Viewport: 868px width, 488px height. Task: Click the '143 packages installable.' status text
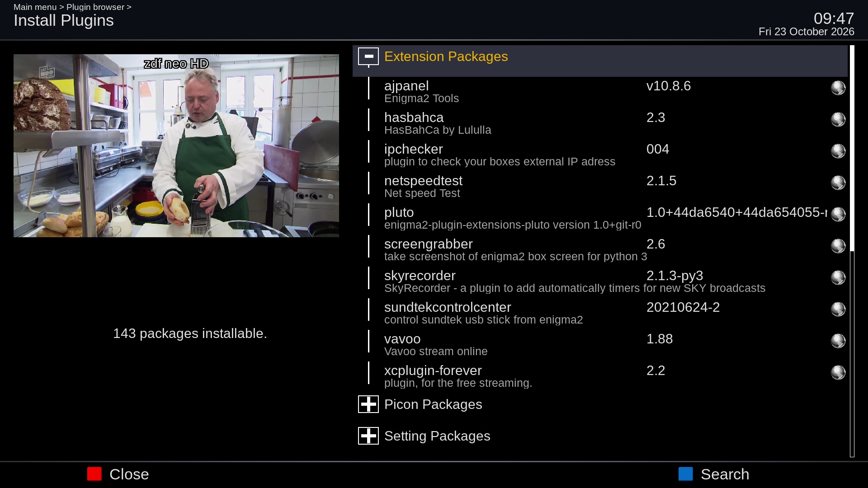coord(190,333)
